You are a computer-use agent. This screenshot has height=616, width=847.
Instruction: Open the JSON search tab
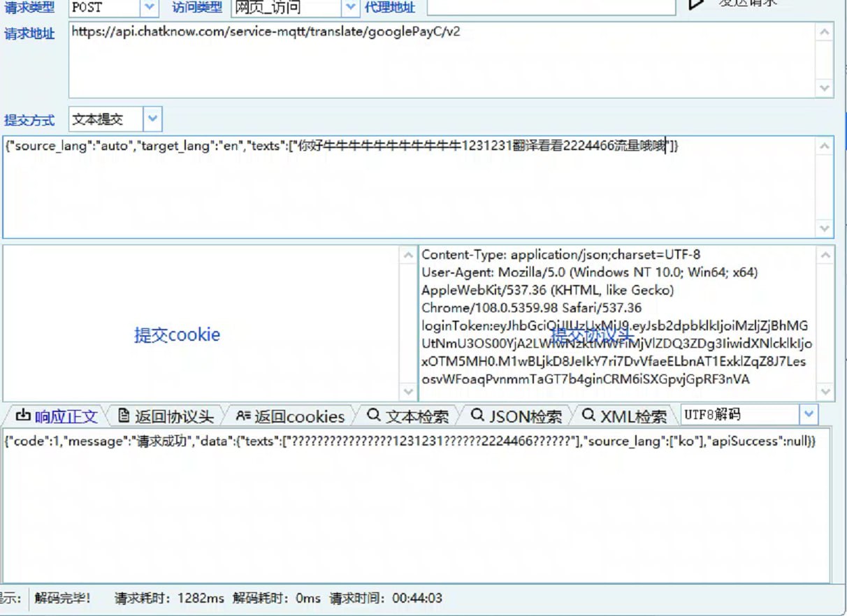click(516, 417)
